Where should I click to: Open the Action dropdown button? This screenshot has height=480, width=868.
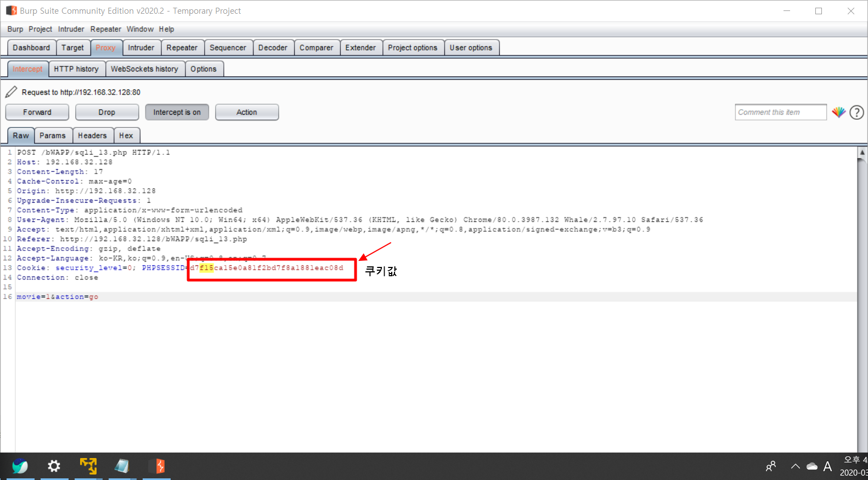[x=247, y=112]
